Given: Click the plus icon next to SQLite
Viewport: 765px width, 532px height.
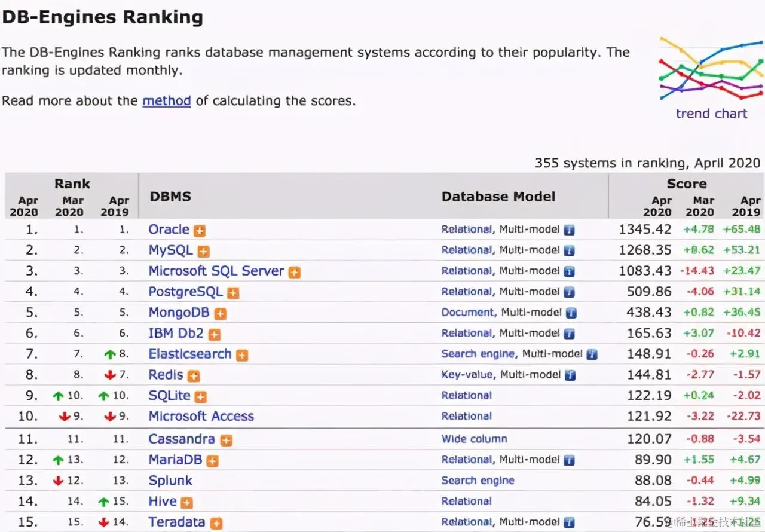Looking at the screenshot, I should (201, 397).
